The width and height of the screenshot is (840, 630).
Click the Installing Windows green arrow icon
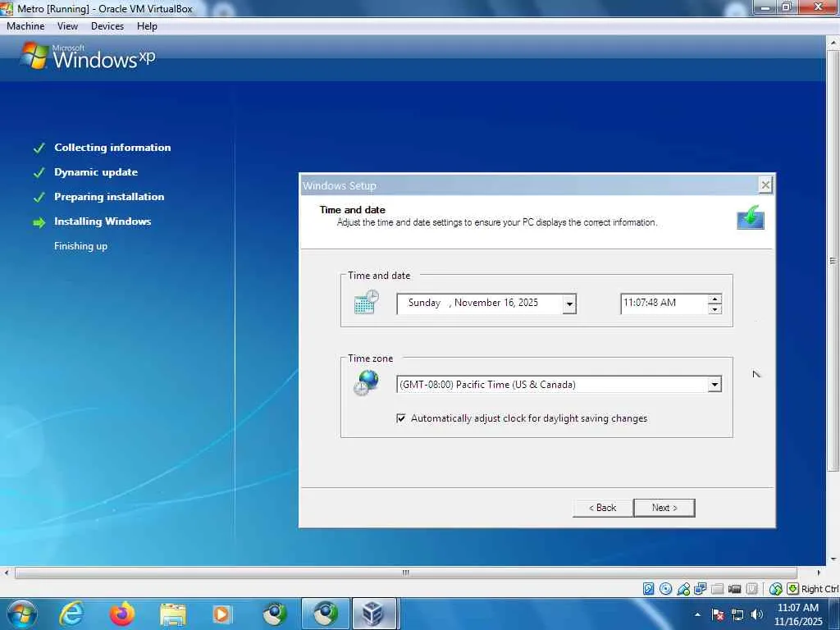click(39, 222)
